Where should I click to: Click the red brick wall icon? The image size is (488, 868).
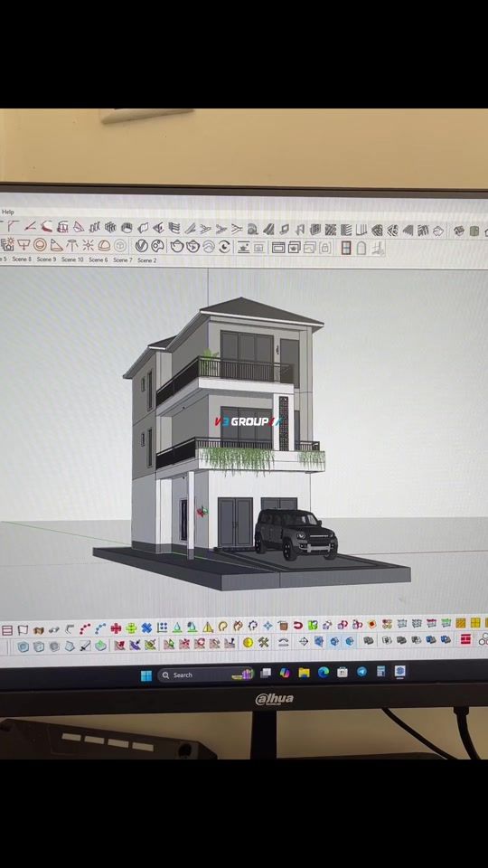pyautogui.click(x=466, y=639)
